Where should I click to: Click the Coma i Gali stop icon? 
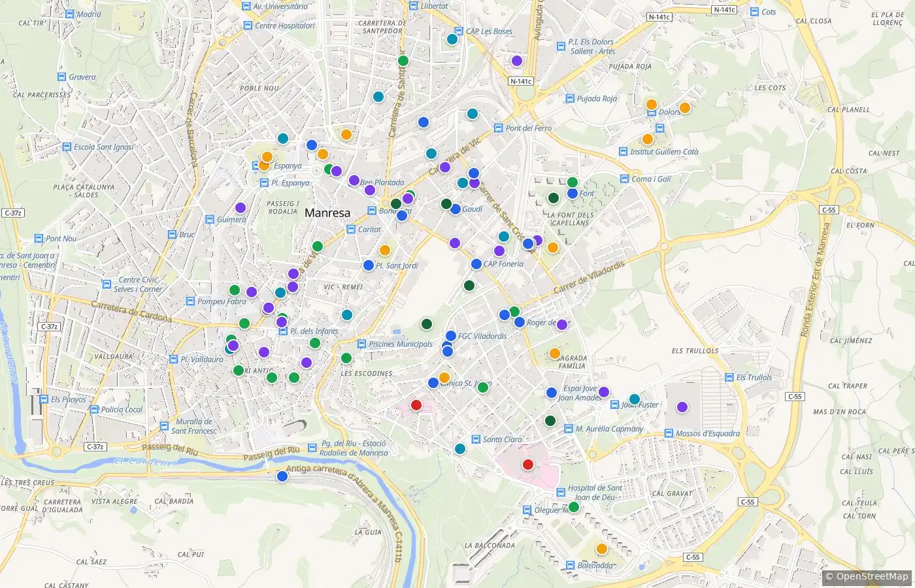(x=625, y=179)
